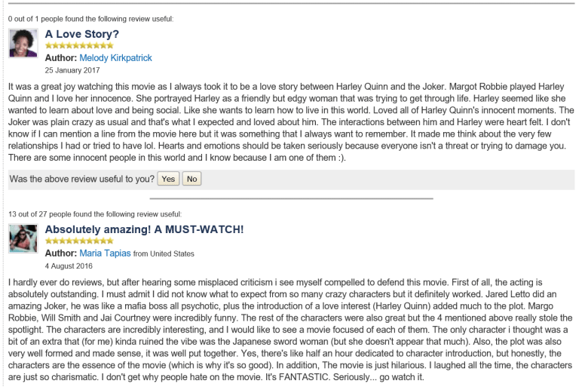Click "Was the above review useful to you?" prompt
The image size is (588, 387).
[x=80, y=179]
